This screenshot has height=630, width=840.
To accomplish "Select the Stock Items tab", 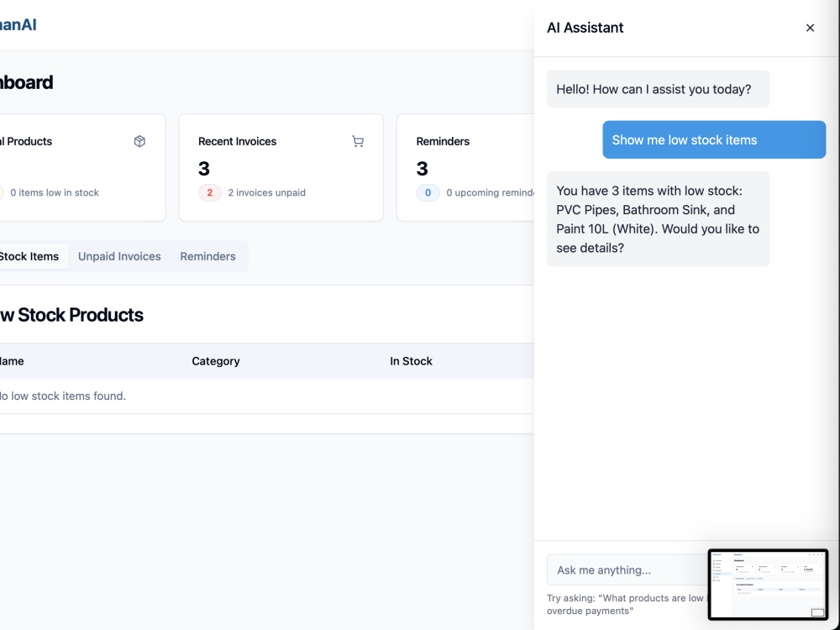I will (29, 256).
